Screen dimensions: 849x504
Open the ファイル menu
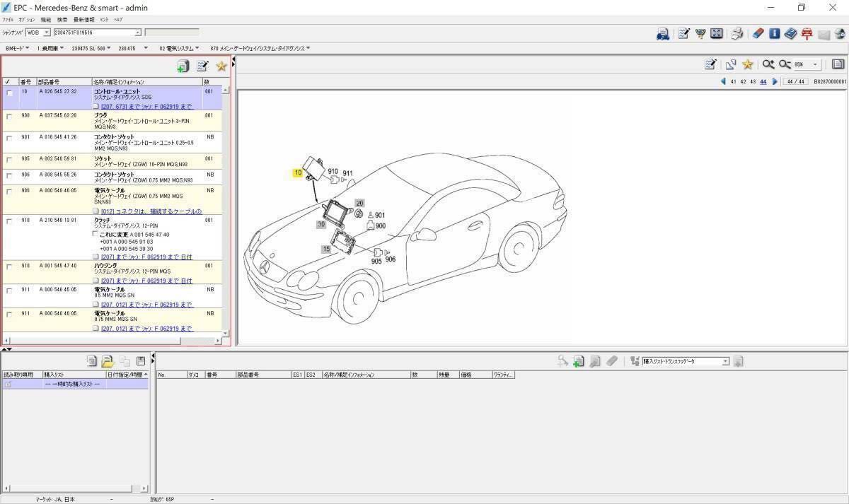8,20
